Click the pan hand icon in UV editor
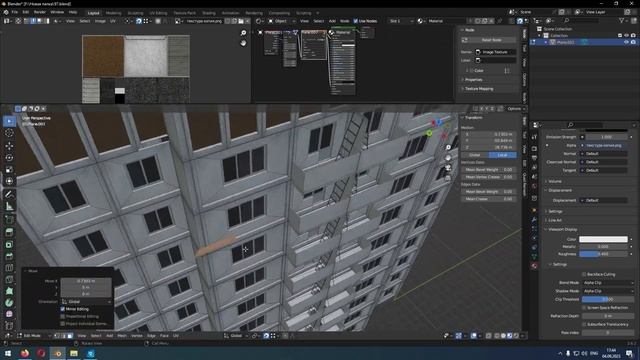This screenshot has width=640, height=360. [243, 43]
